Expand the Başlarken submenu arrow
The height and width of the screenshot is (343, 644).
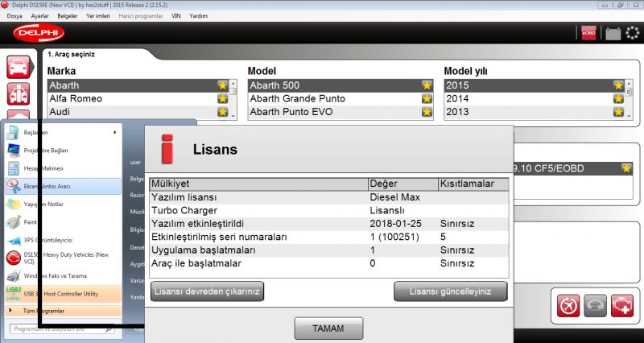click(115, 132)
